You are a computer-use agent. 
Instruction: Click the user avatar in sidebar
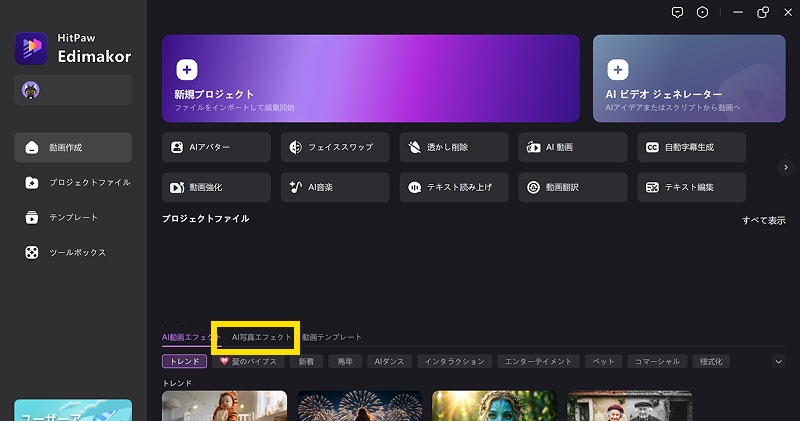[31, 90]
